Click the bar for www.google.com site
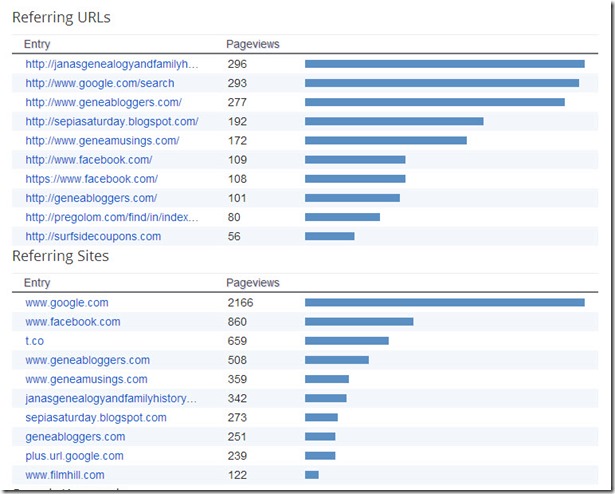The height and width of the screenshot is (494, 615). [x=445, y=303]
